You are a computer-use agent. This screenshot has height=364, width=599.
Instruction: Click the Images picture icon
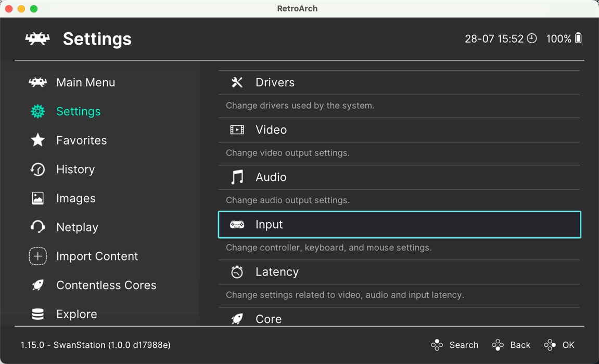[x=37, y=198]
